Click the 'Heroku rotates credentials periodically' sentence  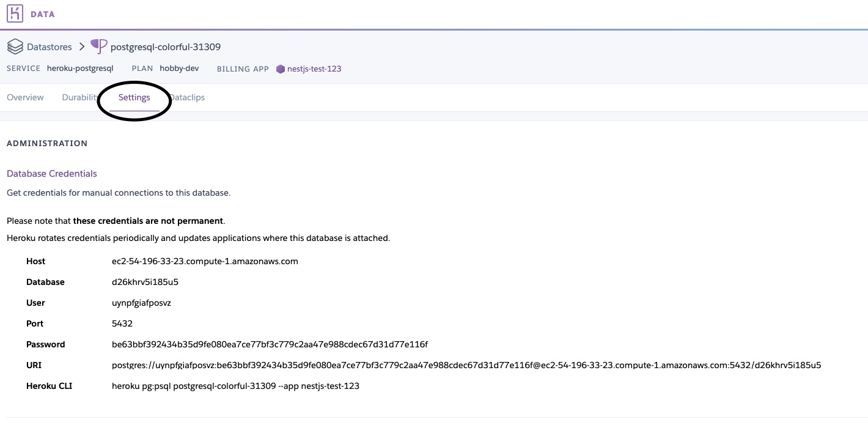pyautogui.click(x=198, y=237)
